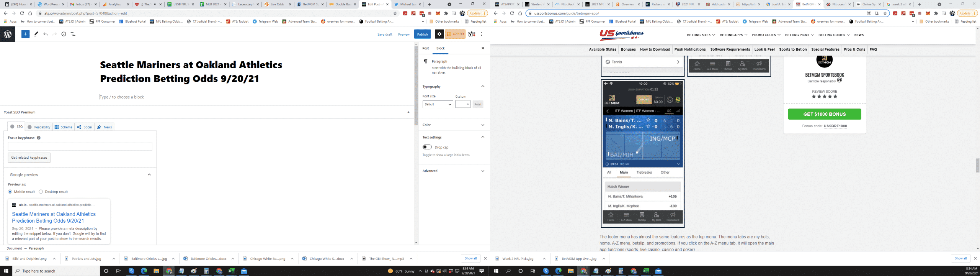Collapse the Google preview section
This screenshot has height=276, width=980.
click(x=149, y=175)
